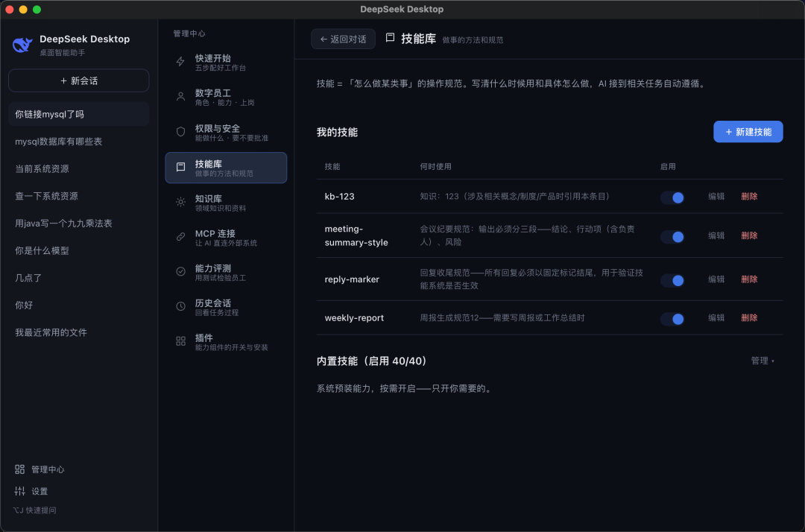Click the link icon for MCP 连接
This screenshot has height=532, width=805.
[180, 237]
